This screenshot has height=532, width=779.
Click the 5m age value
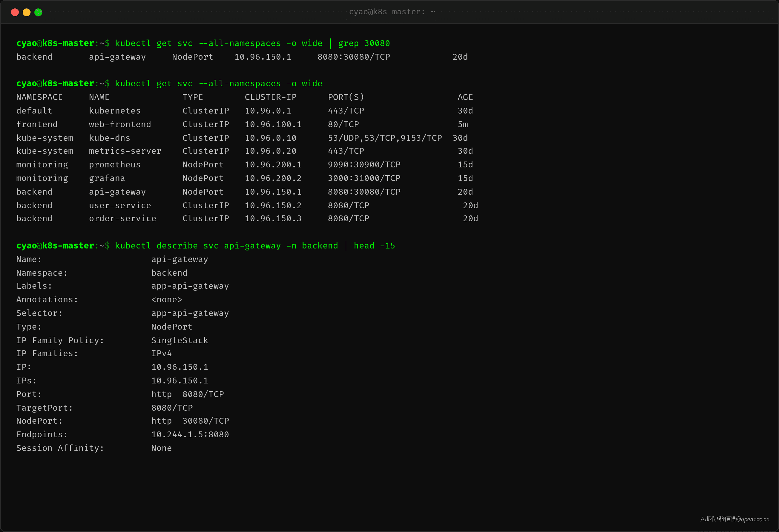pyautogui.click(x=463, y=124)
